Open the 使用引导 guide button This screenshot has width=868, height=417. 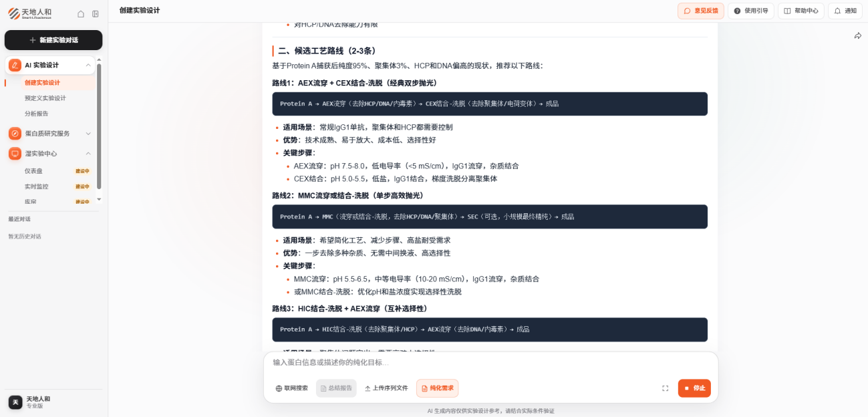(x=751, y=11)
